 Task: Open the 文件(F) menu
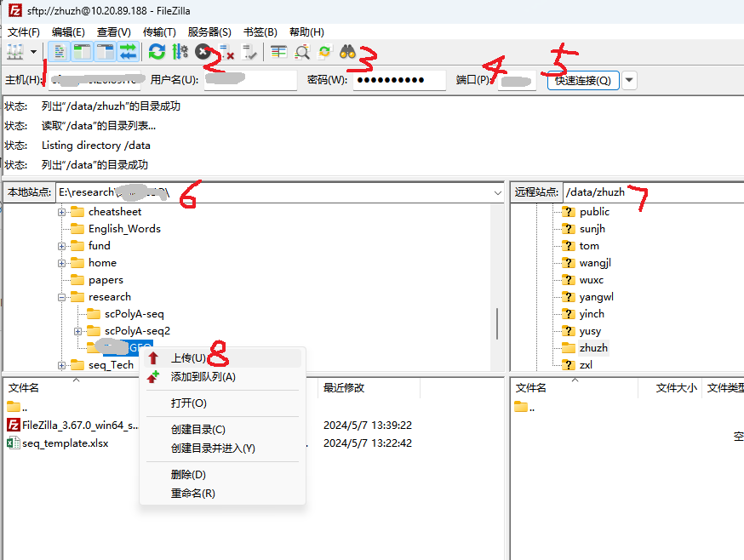(x=23, y=31)
